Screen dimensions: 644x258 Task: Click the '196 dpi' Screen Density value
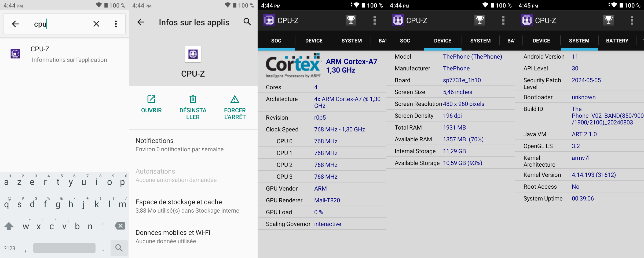tap(452, 116)
